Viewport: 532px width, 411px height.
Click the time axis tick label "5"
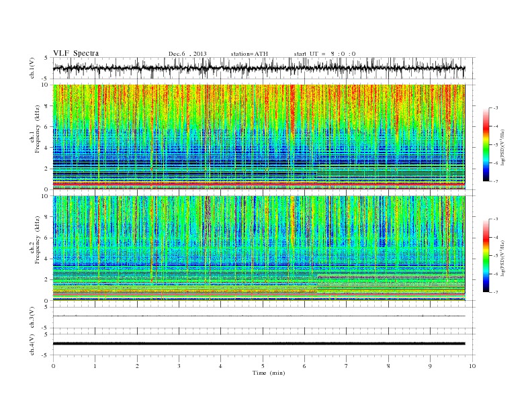tap(263, 366)
